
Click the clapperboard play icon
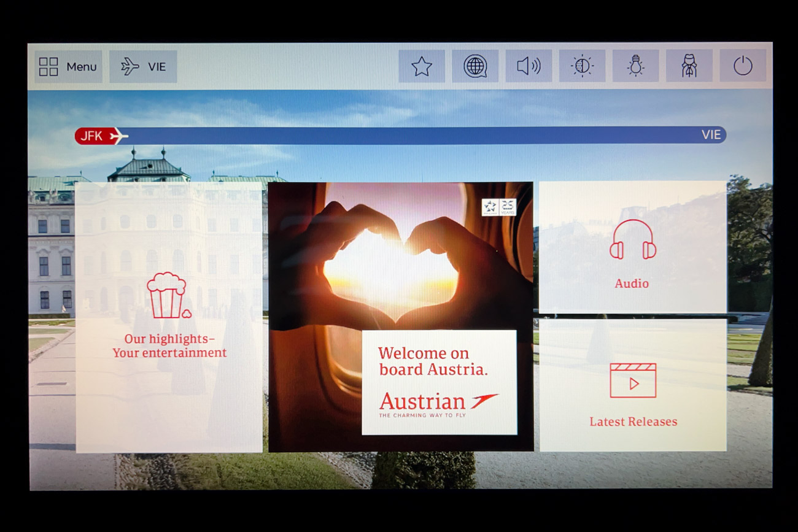tap(633, 380)
